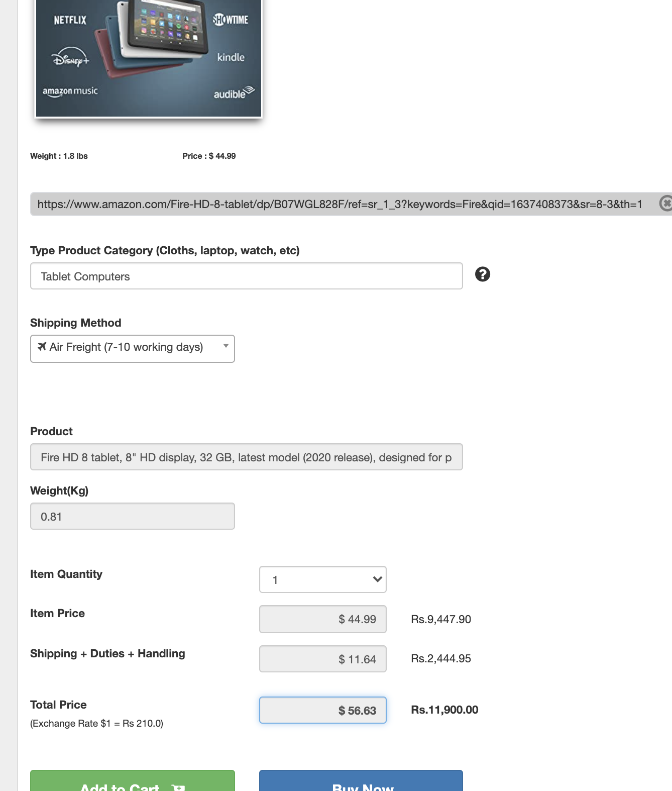Click the Netflix logo in product image
Screen dimensions: 672x791
pos(70,20)
